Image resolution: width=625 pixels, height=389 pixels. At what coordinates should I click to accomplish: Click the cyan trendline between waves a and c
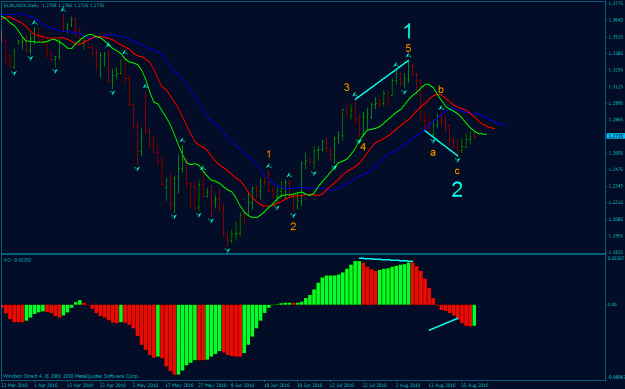coord(441,143)
